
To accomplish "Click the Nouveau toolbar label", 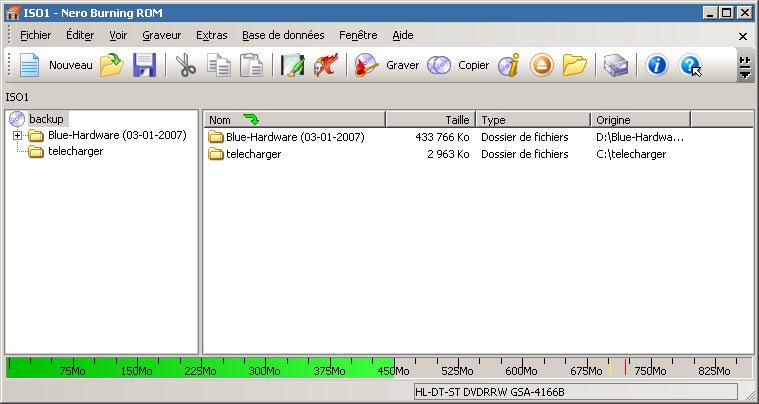I will 71,65.
